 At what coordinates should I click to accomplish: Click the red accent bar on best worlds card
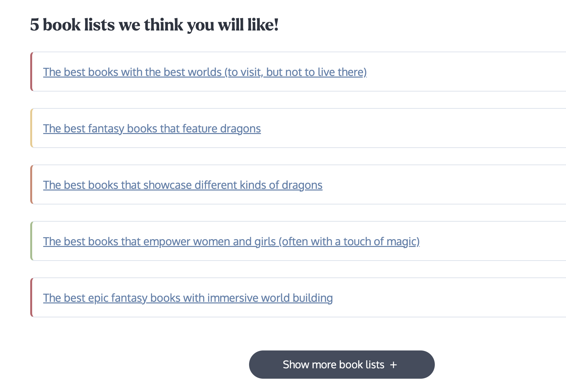[x=32, y=71]
